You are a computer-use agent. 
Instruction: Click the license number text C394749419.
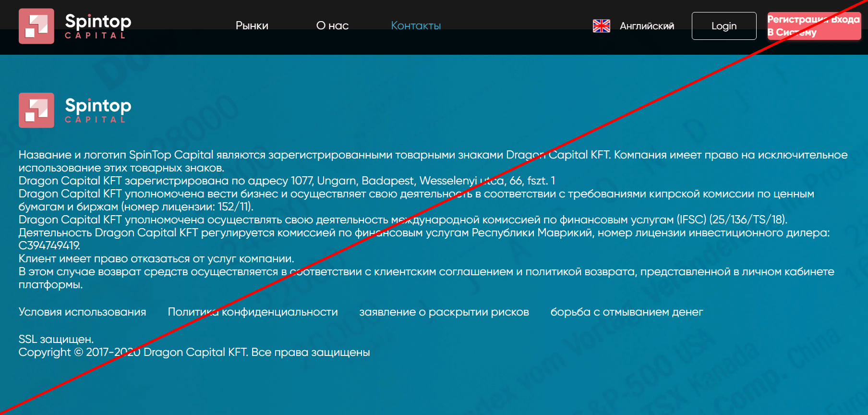49,245
